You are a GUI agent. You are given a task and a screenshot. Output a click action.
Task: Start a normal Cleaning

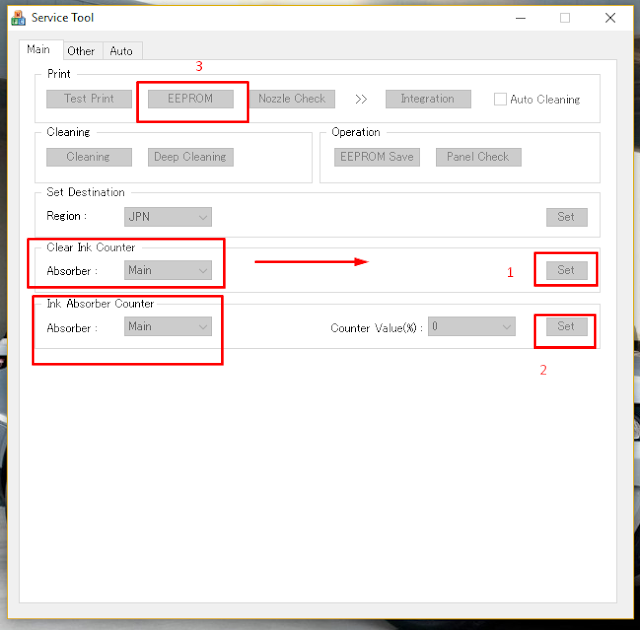coord(89,157)
